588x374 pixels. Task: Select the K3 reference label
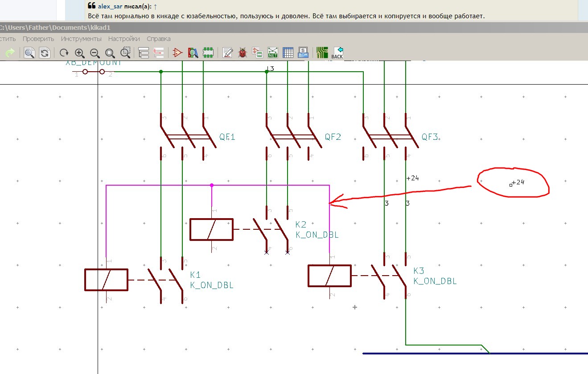[x=419, y=271]
